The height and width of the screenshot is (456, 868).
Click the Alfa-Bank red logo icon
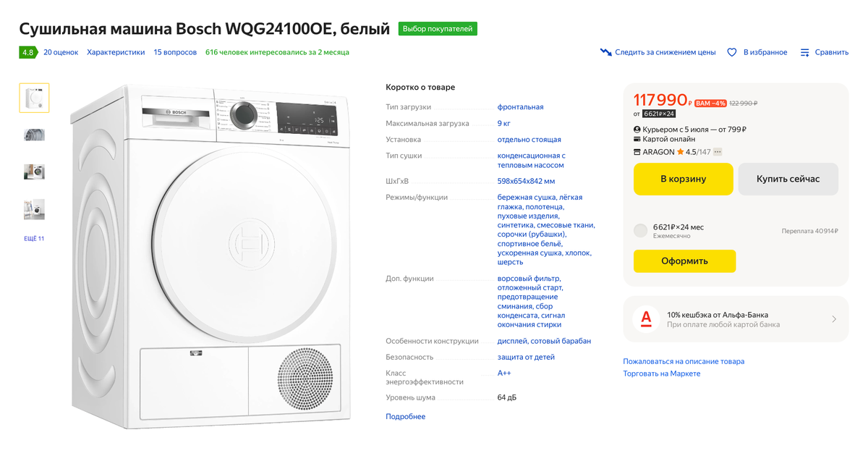(x=646, y=319)
